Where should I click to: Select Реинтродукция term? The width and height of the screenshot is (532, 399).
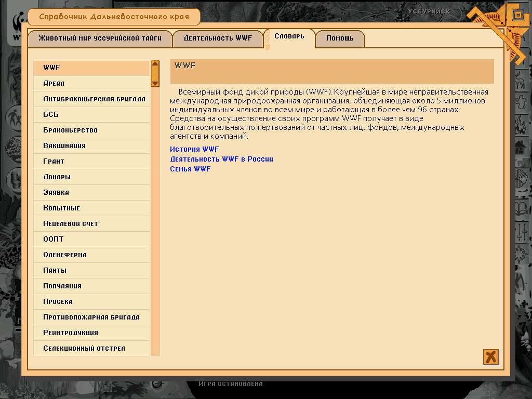pyautogui.click(x=91, y=333)
